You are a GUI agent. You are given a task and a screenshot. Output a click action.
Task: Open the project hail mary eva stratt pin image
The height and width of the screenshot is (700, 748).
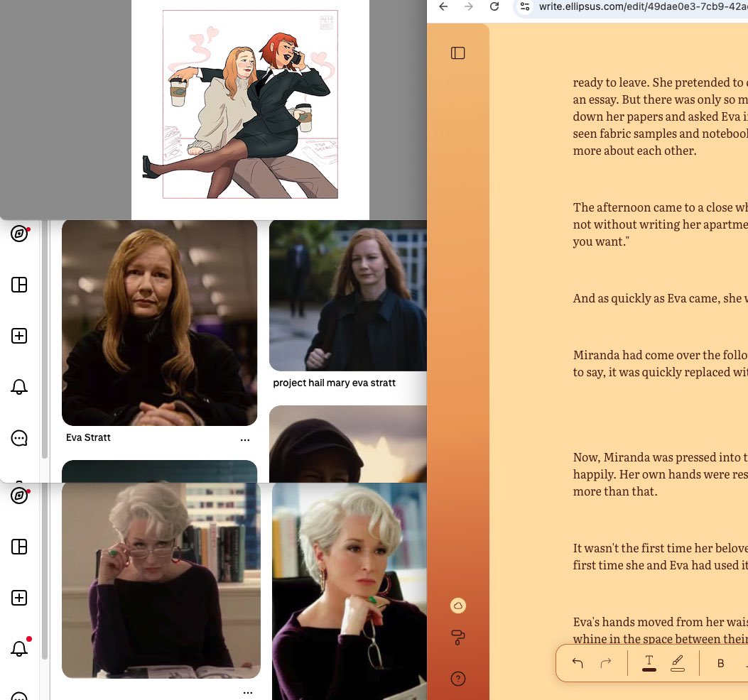(x=348, y=295)
